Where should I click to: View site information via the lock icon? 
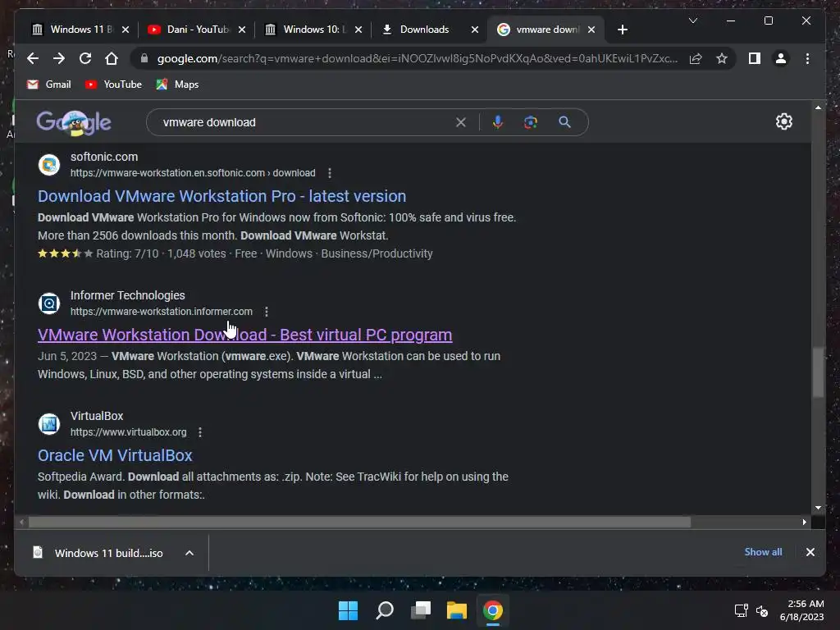coord(144,58)
